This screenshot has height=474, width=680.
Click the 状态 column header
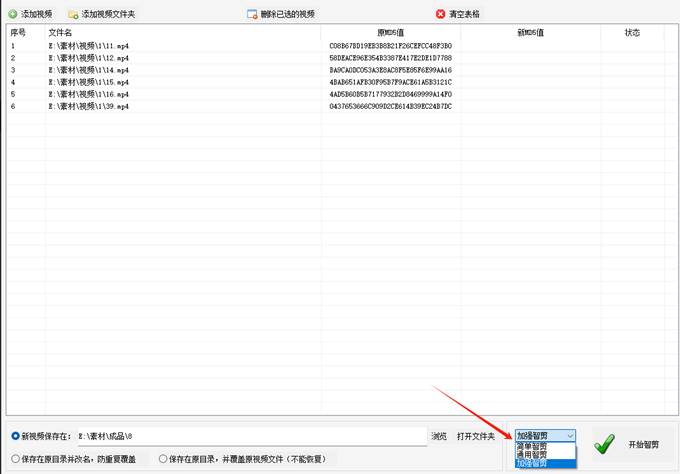632,33
